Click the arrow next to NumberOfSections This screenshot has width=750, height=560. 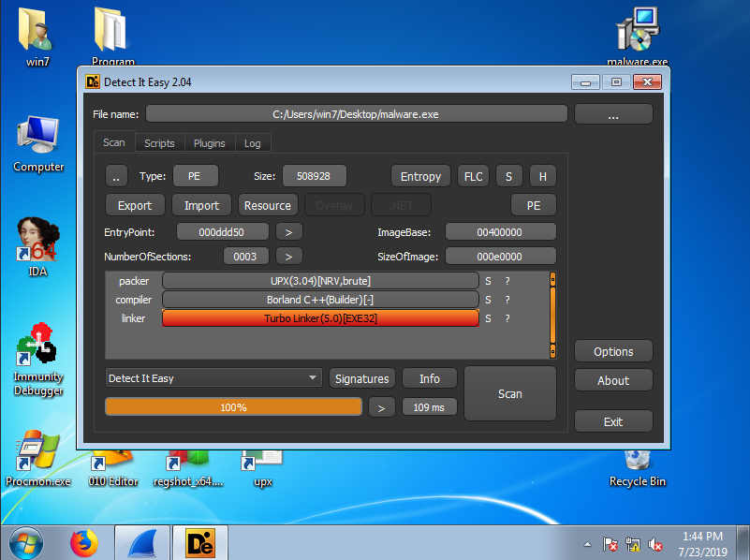pos(289,257)
